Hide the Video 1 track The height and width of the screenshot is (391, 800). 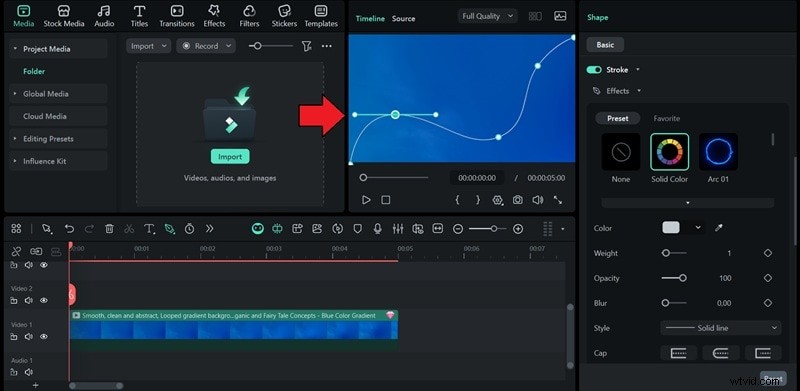click(44, 337)
